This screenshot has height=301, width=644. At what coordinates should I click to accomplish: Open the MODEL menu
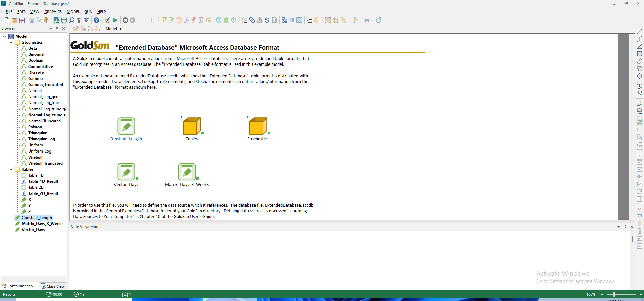(73, 12)
